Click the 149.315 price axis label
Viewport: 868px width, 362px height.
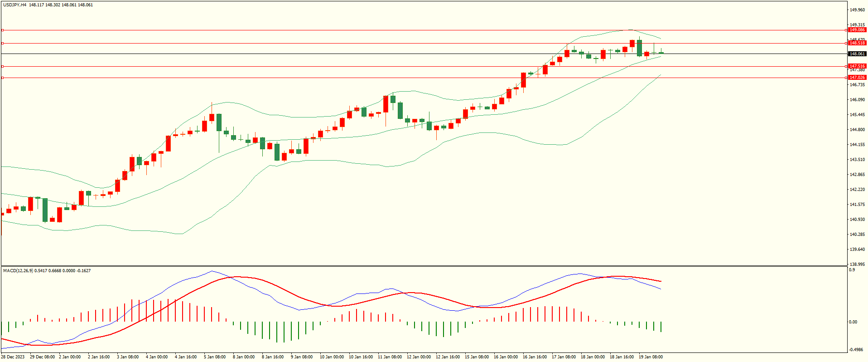pos(857,25)
